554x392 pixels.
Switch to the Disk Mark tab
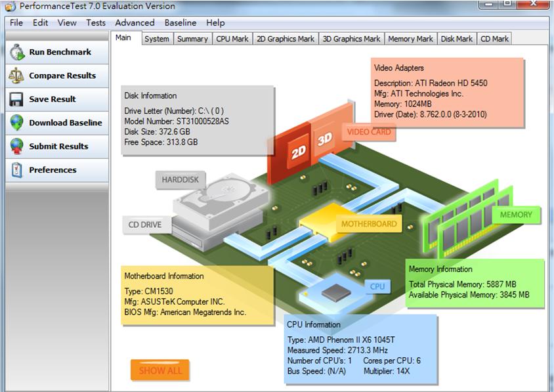456,39
